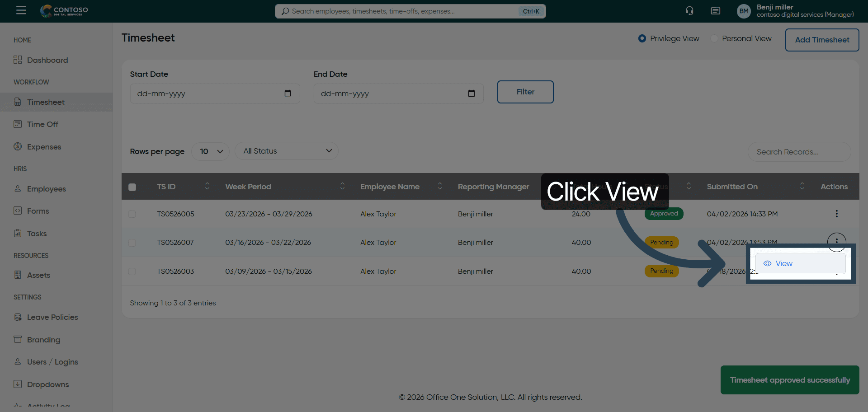Click the BM user avatar

[744, 11]
